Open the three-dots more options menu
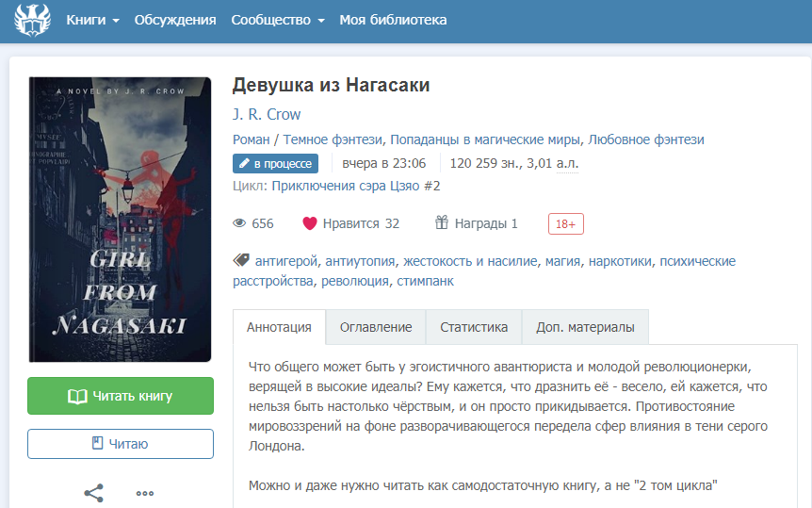 [145, 493]
